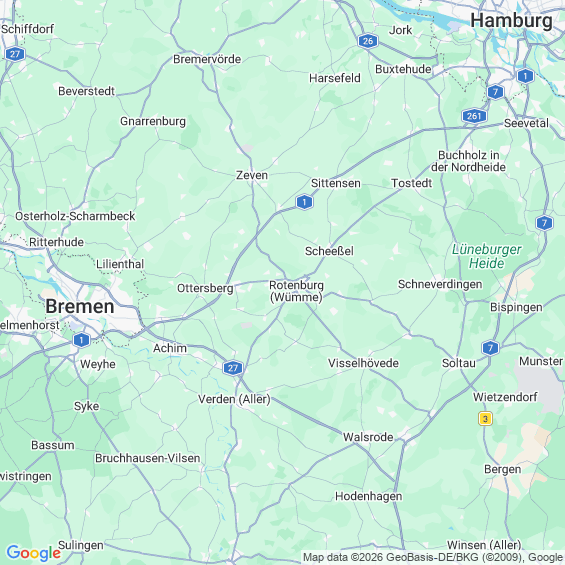Click the A27 shield north of Verden
565x565 pixels.
click(x=233, y=368)
